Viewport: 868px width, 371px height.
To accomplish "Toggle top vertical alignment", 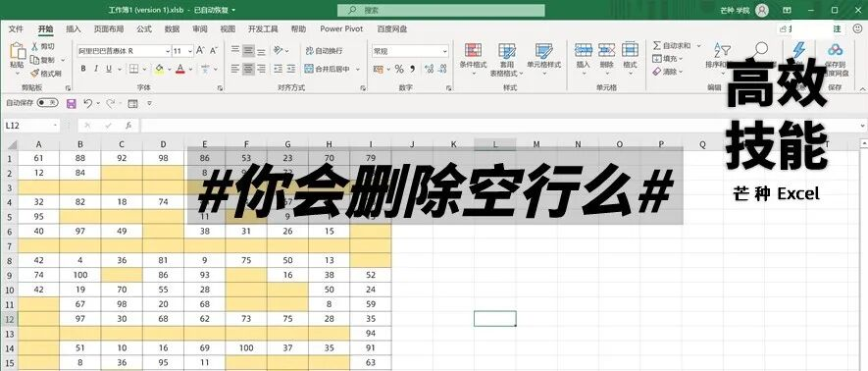I will click(235, 50).
